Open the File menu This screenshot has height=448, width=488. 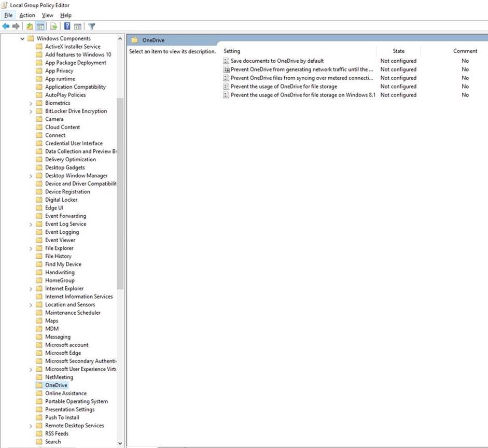click(x=8, y=15)
